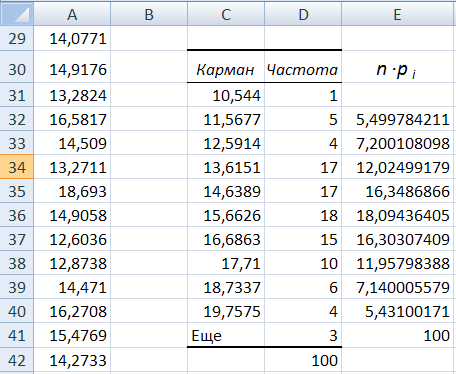Click cell with value 13,2711

72,167
